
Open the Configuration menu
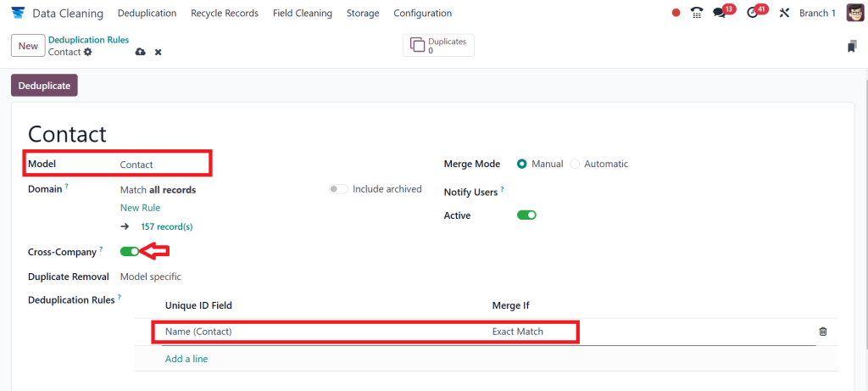[x=422, y=13]
